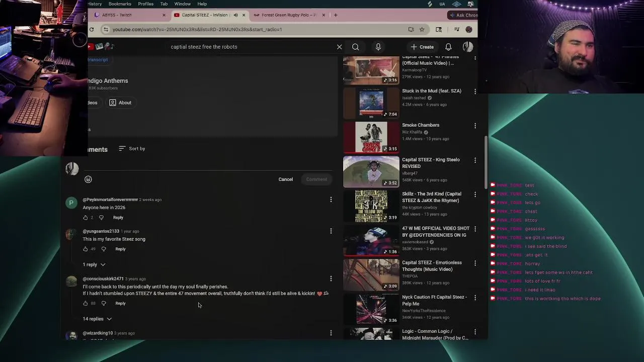Image resolution: width=644 pixels, height=362 pixels.
Task: Mute the Capital STEEZ tab audio icon
Action: [x=235, y=15]
